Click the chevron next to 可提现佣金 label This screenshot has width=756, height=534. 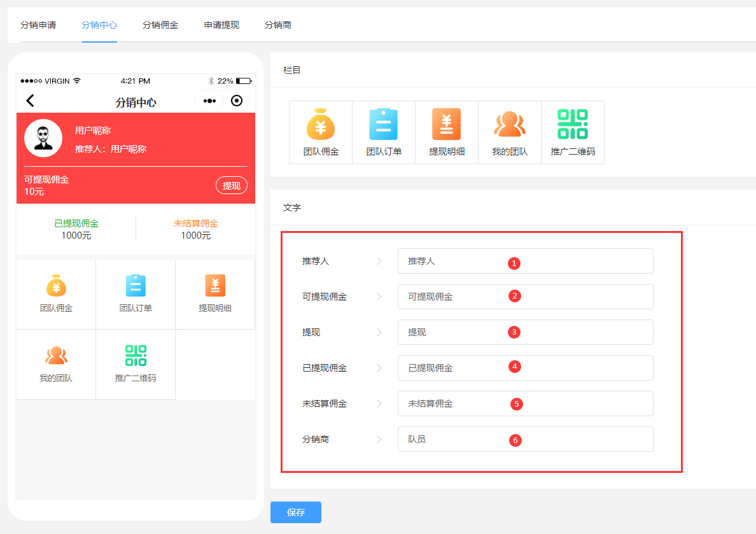(379, 297)
